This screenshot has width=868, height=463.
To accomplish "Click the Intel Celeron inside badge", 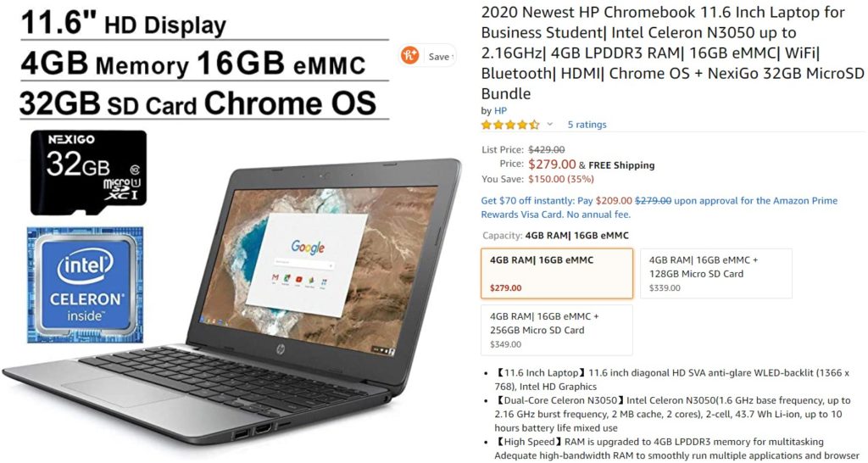I will tap(86, 284).
